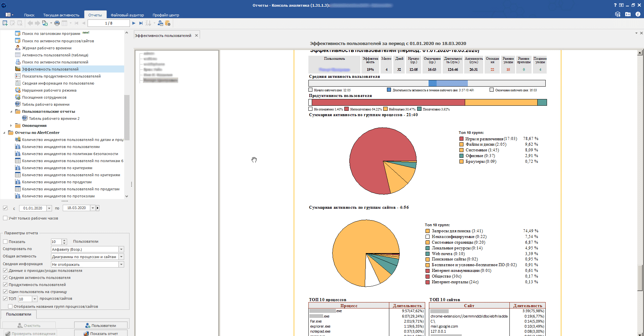Switch to the 'Файловый аудитор' tab

point(127,15)
